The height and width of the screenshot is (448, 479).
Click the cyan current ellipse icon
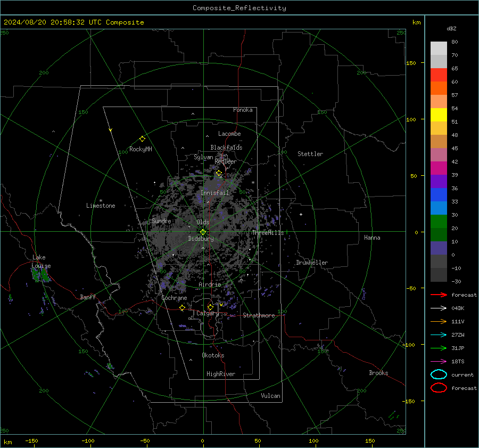439,374
